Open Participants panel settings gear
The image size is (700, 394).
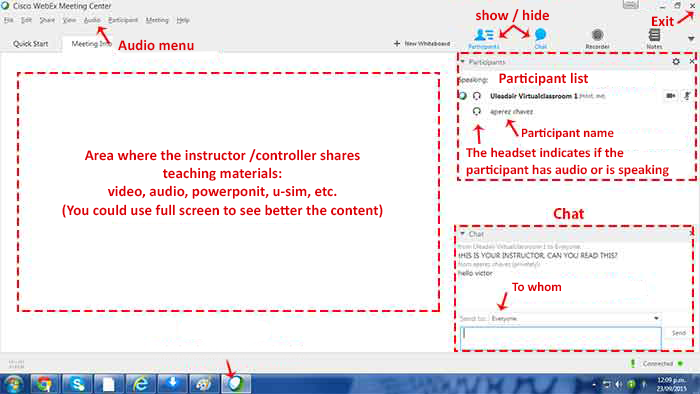(676, 62)
